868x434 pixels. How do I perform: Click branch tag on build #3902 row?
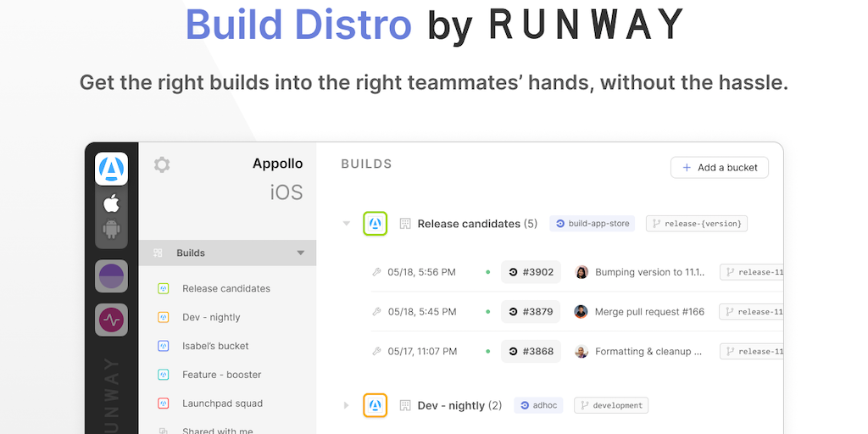pos(752,272)
